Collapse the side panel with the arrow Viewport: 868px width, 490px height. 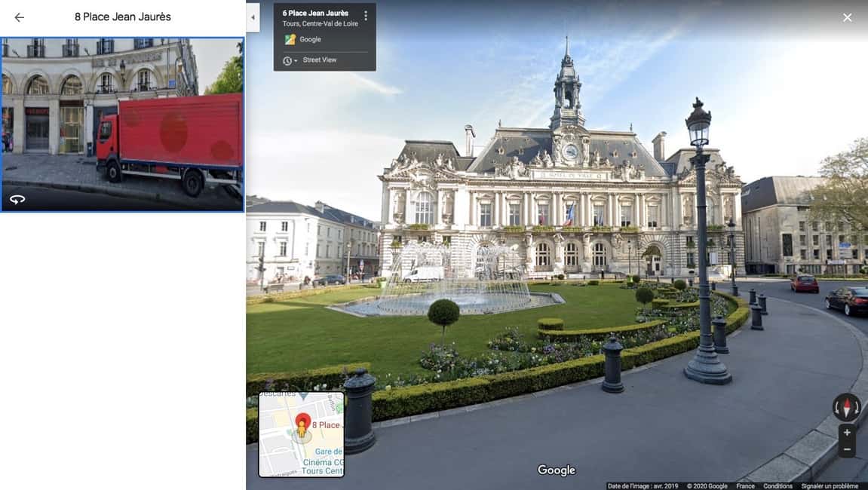click(253, 17)
